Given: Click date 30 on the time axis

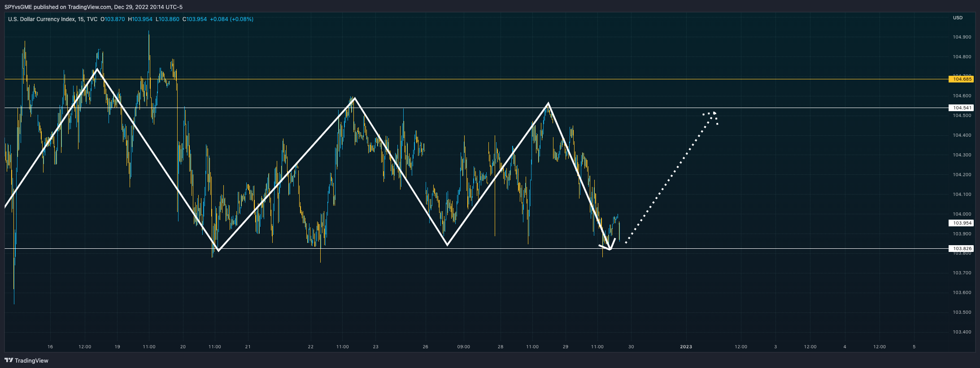Looking at the screenshot, I should pos(631,347).
